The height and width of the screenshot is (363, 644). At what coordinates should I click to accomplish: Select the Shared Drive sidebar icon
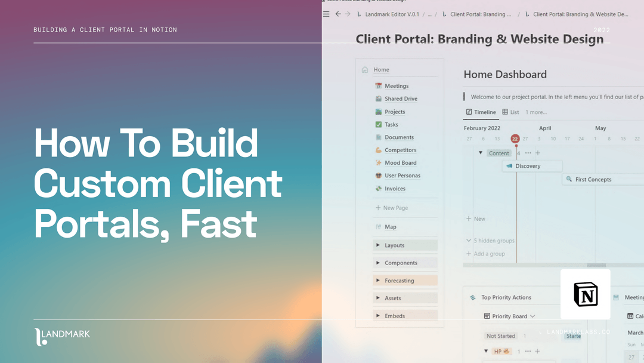pos(378,99)
